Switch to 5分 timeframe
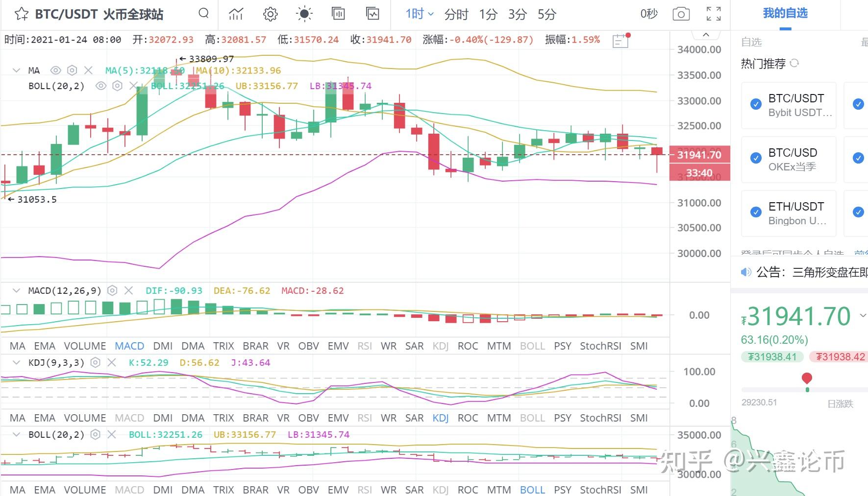The height and width of the screenshot is (496, 868). [547, 14]
